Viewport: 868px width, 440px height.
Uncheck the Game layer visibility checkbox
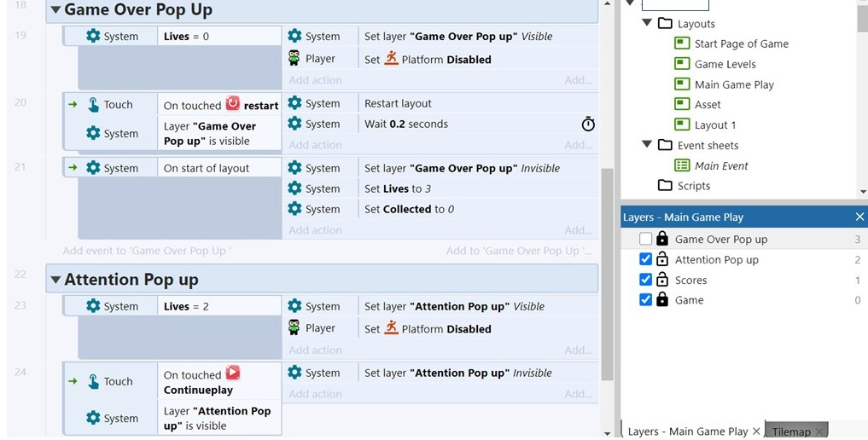click(x=645, y=300)
